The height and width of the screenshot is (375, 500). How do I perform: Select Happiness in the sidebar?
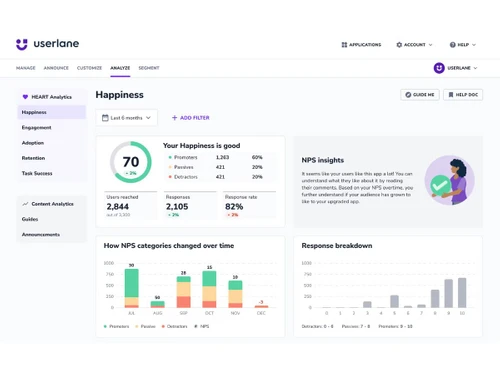click(x=52, y=112)
